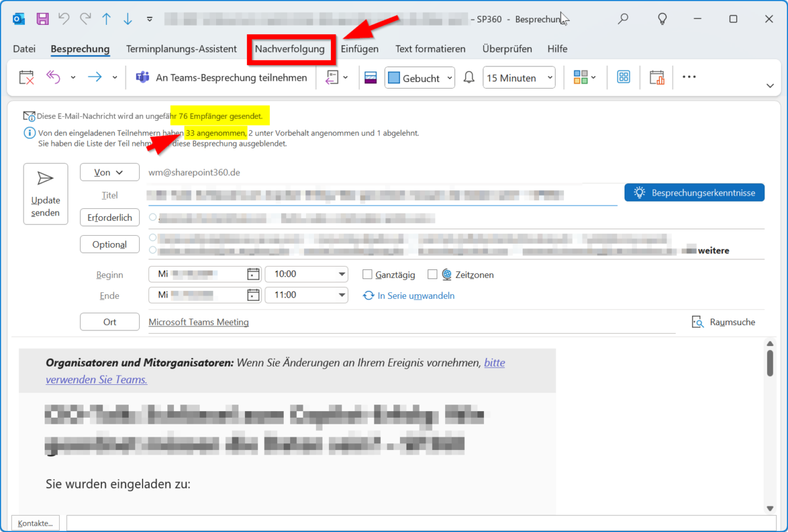
Task: Open the Nachverfolgung tab
Action: coord(290,49)
